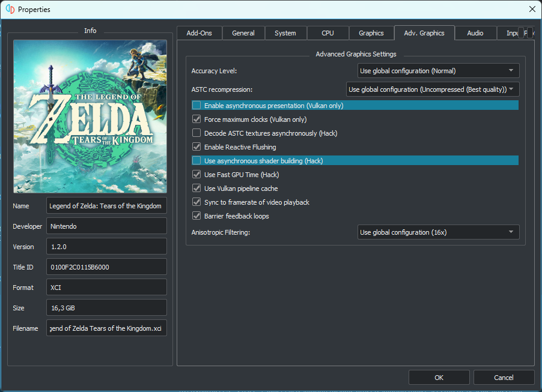Uncheck Use Fast GPU Time
Screen dimensions: 542x392
pos(196,175)
